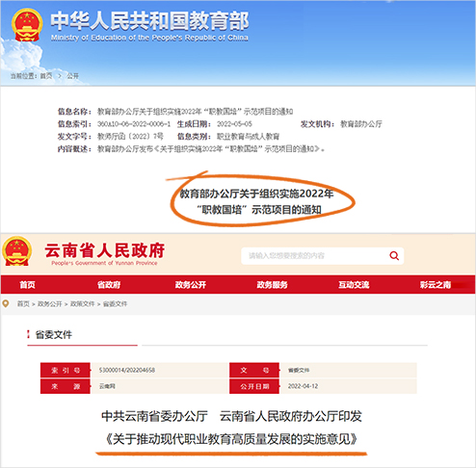The width and height of the screenshot is (476, 468).
Task: Go to 政策文件 in Yunnan breadcrumb
Action: pyautogui.click(x=83, y=304)
